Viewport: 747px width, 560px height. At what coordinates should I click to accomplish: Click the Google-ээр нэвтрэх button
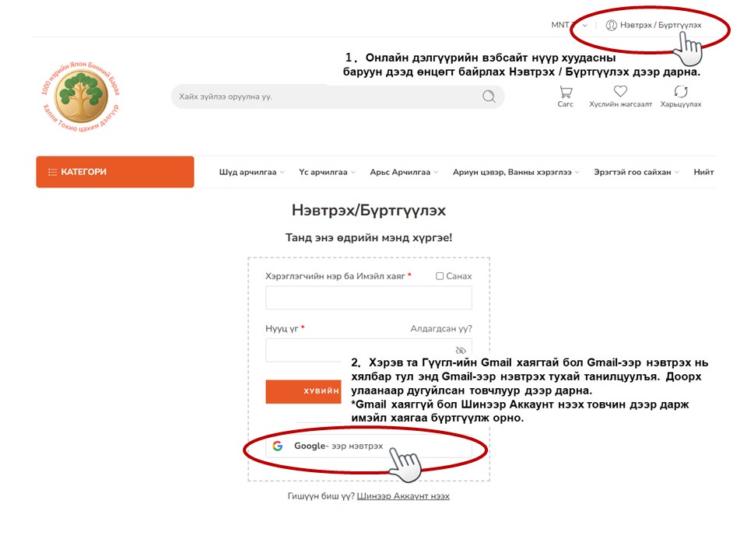coord(369,446)
